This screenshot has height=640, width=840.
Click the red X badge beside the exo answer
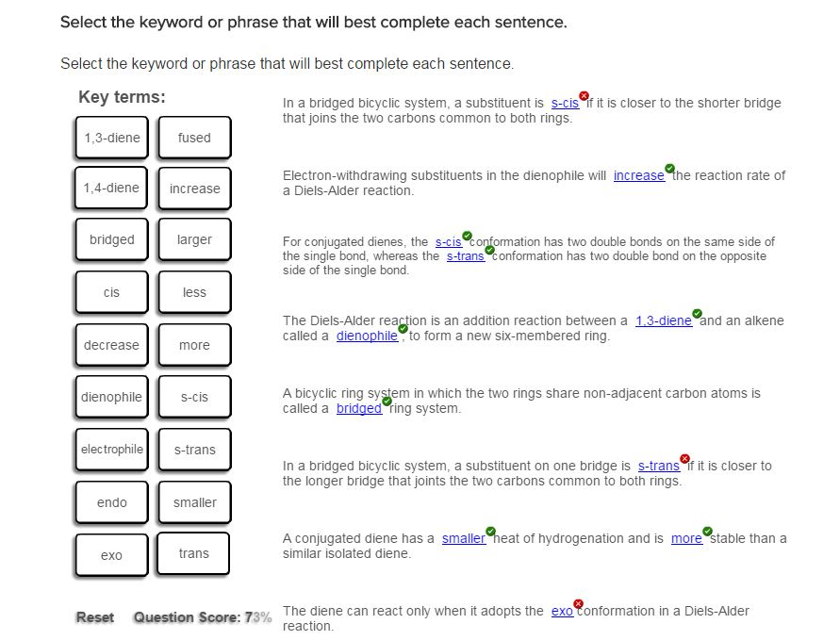pos(576,605)
